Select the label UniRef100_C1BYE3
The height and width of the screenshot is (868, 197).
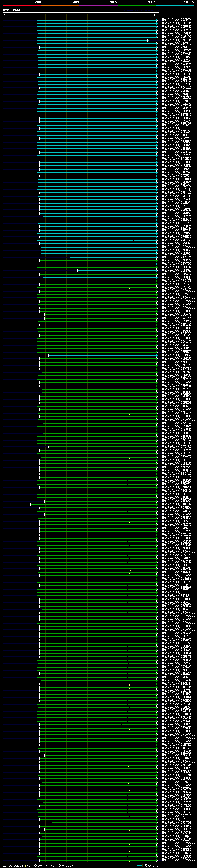(x=177, y=745)
